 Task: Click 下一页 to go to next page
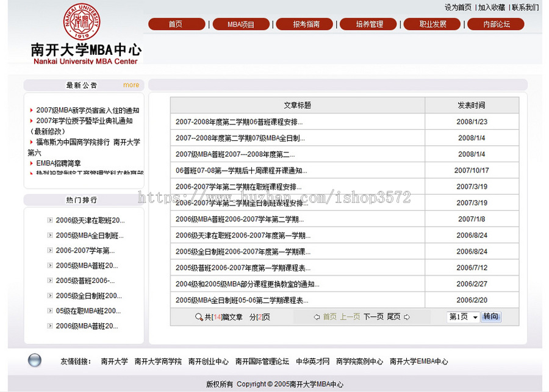click(372, 316)
